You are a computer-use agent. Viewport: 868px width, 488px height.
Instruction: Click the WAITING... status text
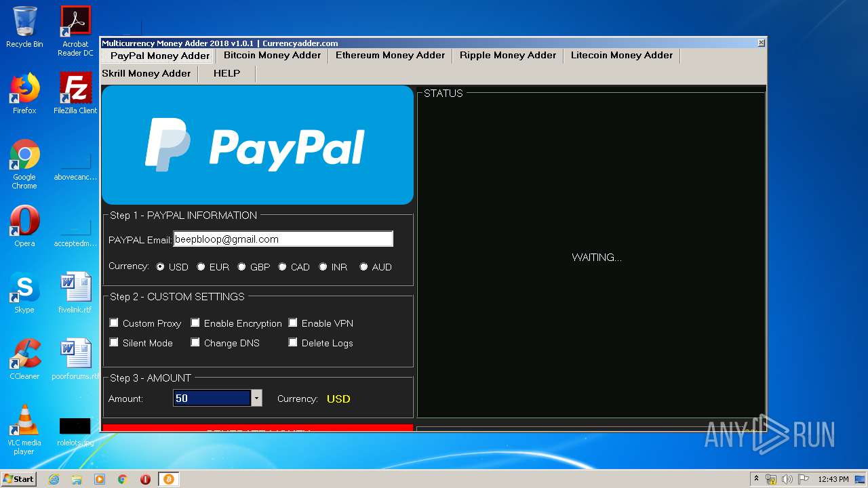(x=597, y=258)
